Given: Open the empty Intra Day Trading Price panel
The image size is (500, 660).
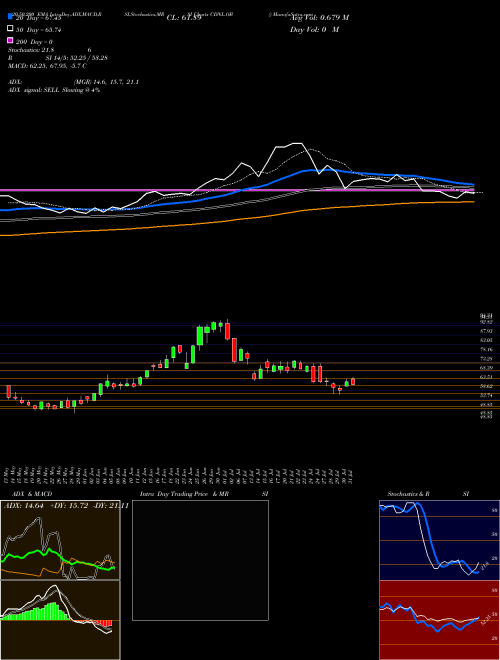Looking at the screenshot, I should (x=200, y=560).
